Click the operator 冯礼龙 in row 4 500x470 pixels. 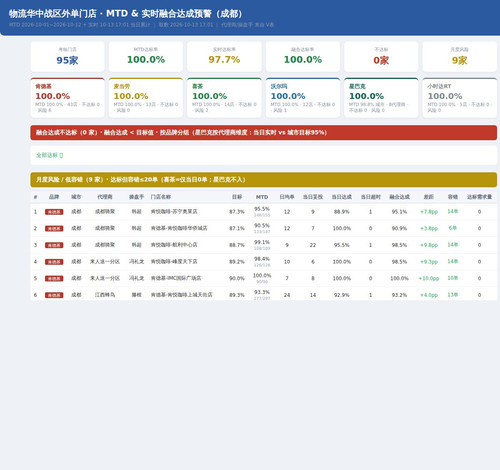(136, 262)
